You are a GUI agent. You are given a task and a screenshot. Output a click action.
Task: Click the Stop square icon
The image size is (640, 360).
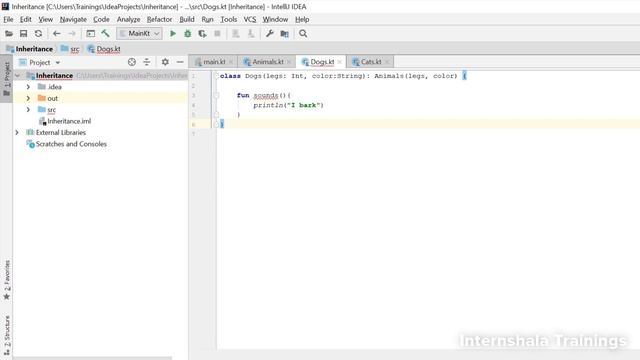point(217,33)
